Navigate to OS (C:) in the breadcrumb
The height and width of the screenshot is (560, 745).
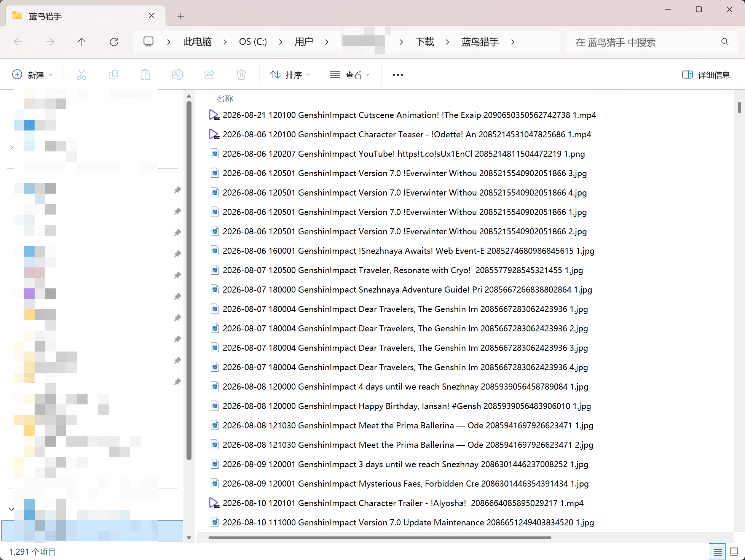253,42
